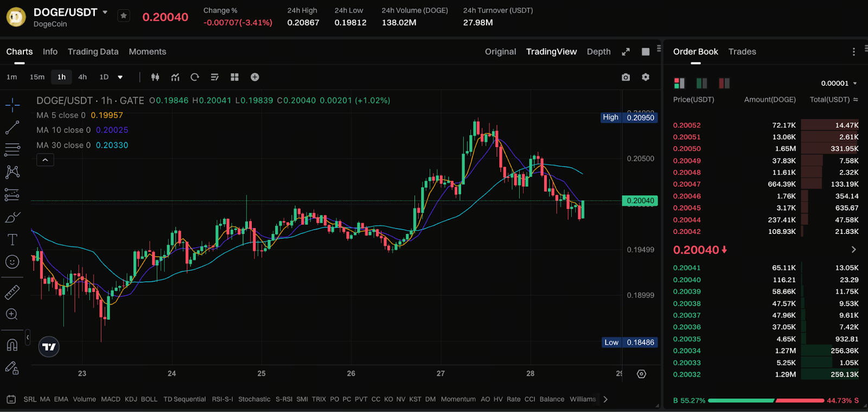Open the Trading Data tab
Image resolution: width=868 pixels, height=412 pixels.
pyautogui.click(x=93, y=52)
